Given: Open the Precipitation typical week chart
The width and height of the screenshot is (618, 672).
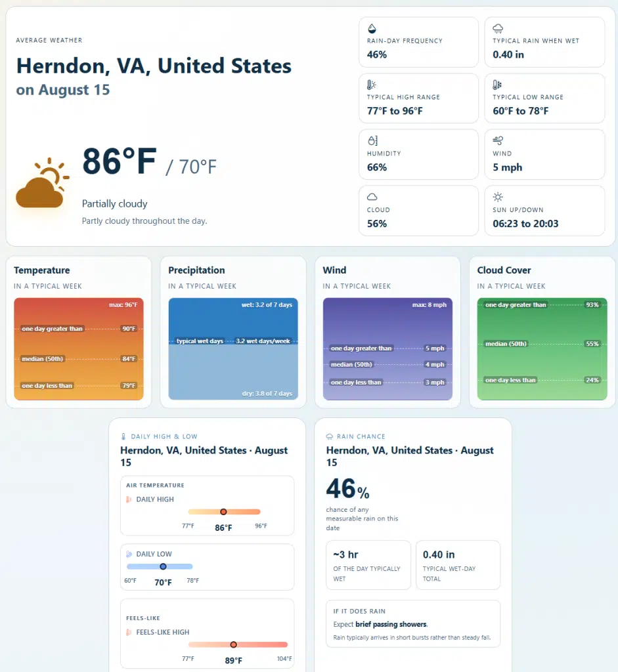Looking at the screenshot, I should 233,349.
